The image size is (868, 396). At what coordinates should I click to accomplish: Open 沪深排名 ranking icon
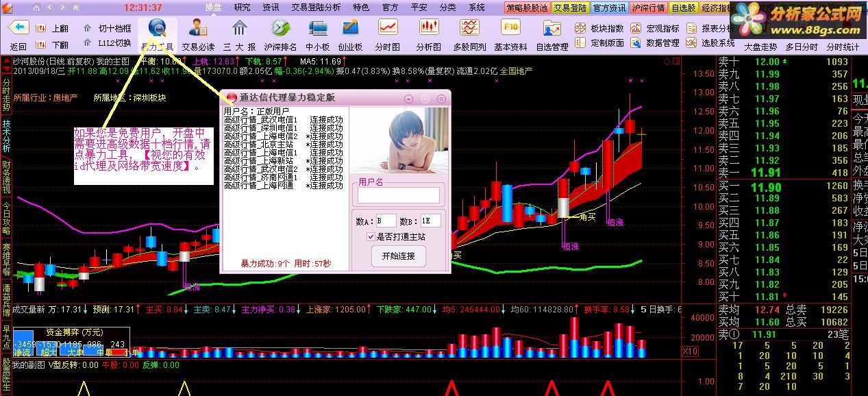[280, 28]
